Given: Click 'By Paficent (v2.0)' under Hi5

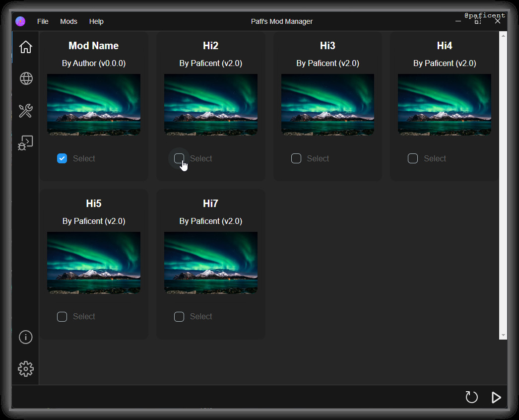Looking at the screenshot, I should point(94,221).
